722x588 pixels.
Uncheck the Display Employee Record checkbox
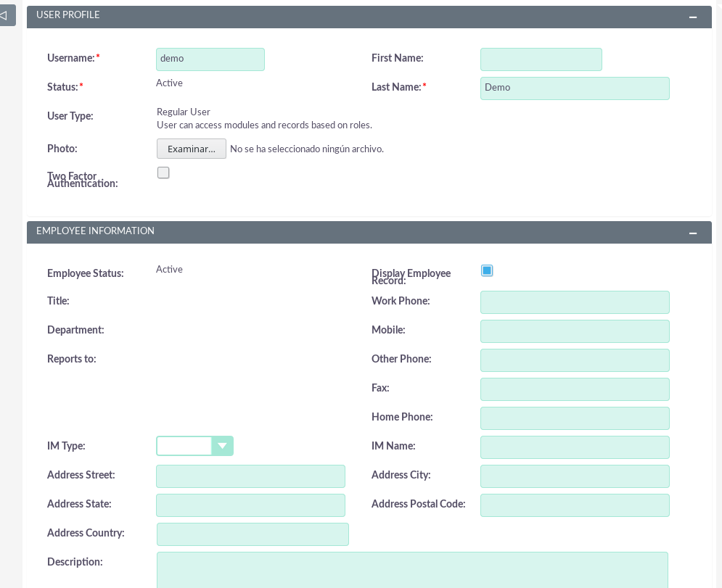click(487, 270)
